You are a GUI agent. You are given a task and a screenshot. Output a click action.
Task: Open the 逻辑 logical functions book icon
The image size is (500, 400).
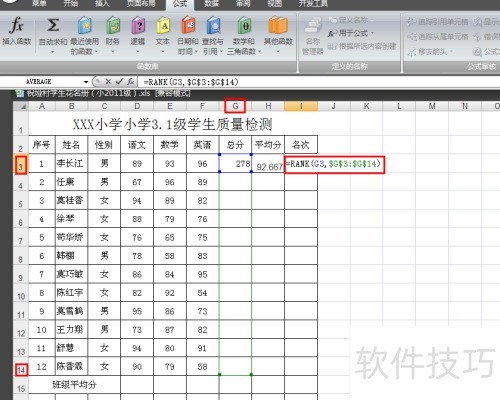point(138,26)
